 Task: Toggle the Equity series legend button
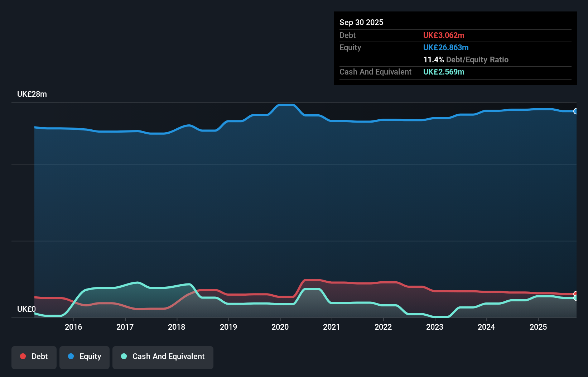point(85,357)
